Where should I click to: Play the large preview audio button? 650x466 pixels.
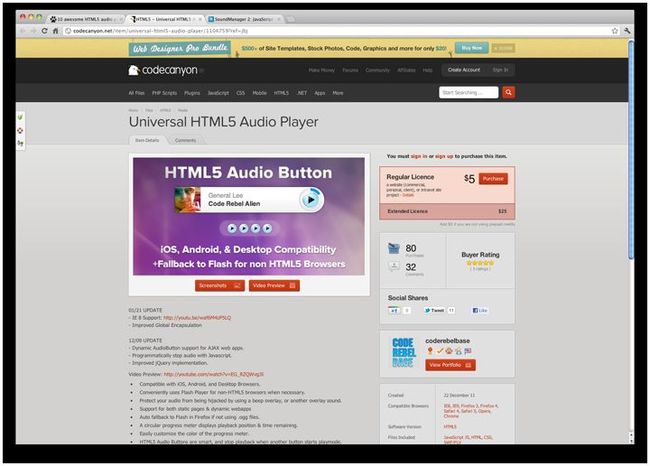coord(310,200)
